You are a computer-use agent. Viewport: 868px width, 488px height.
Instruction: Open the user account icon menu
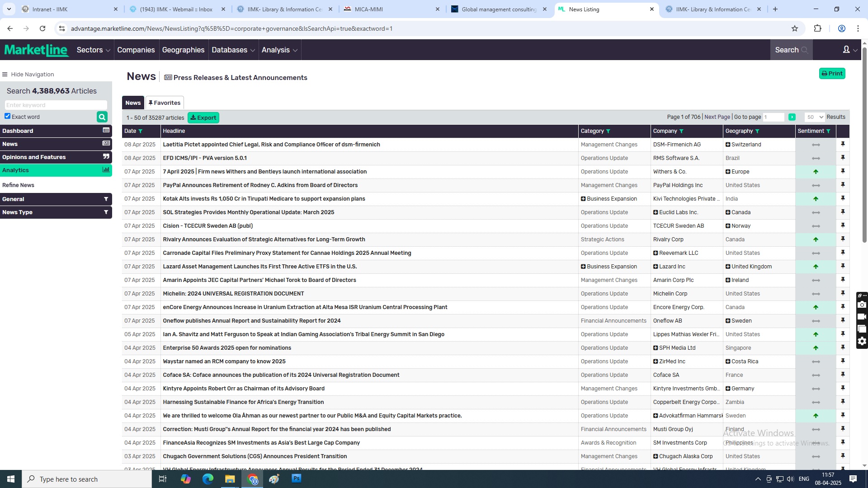coord(849,50)
